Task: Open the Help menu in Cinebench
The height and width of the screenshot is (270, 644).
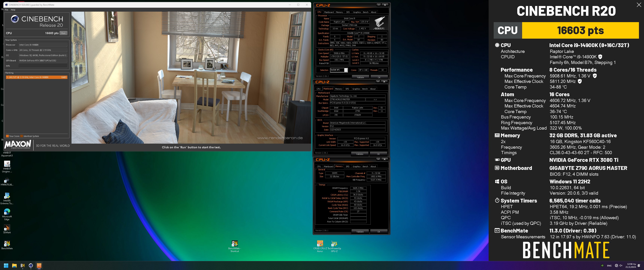Action: (13, 10)
